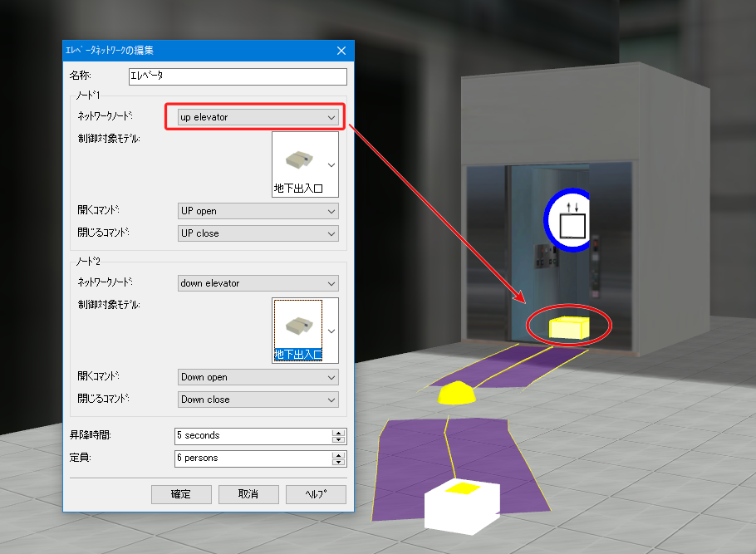The width and height of the screenshot is (756, 554).
Task: Select the highlighted Node 2 地下出入口 model thumbnail
Action: click(x=298, y=331)
